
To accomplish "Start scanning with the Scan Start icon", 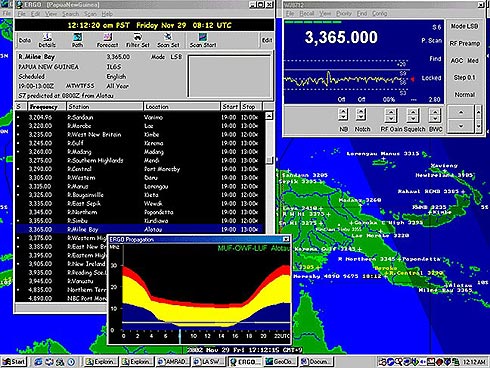I will [x=203, y=41].
